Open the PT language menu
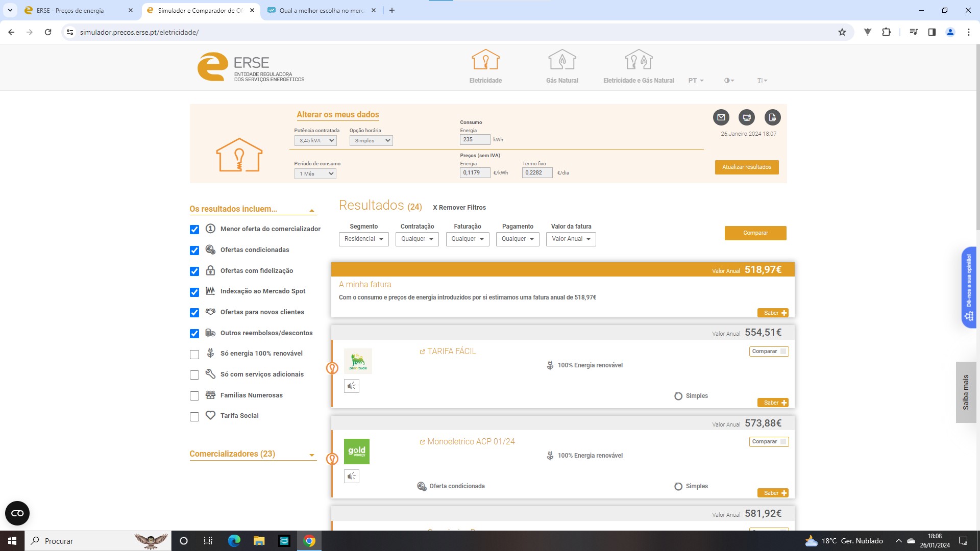The image size is (980, 551). 695,81
